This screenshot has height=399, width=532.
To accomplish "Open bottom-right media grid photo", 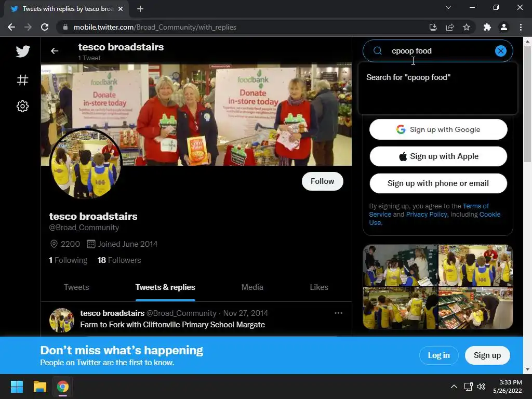I will point(476,308).
